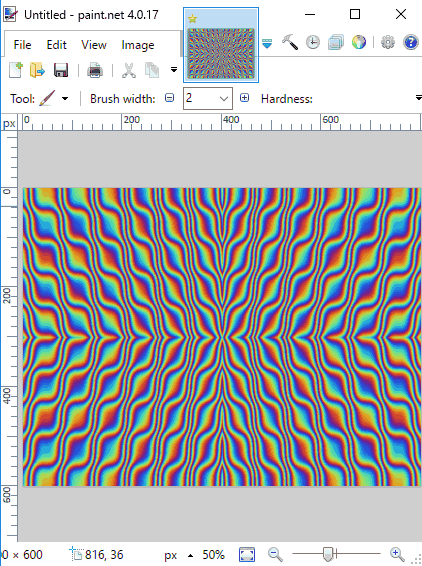Toggle the Layers window icon
This screenshot has width=422, height=566.
click(335, 42)
